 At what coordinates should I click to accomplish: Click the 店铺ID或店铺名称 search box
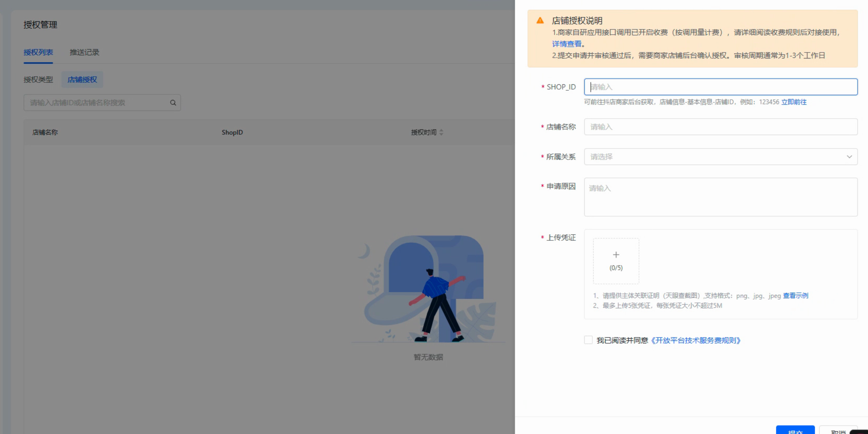[x=97, y=103]
